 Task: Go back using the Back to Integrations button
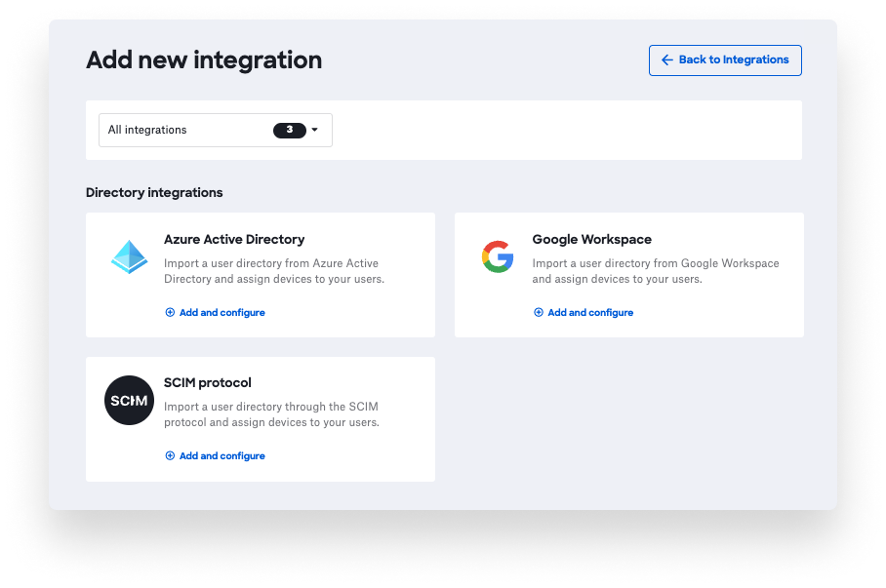point(725,60)
